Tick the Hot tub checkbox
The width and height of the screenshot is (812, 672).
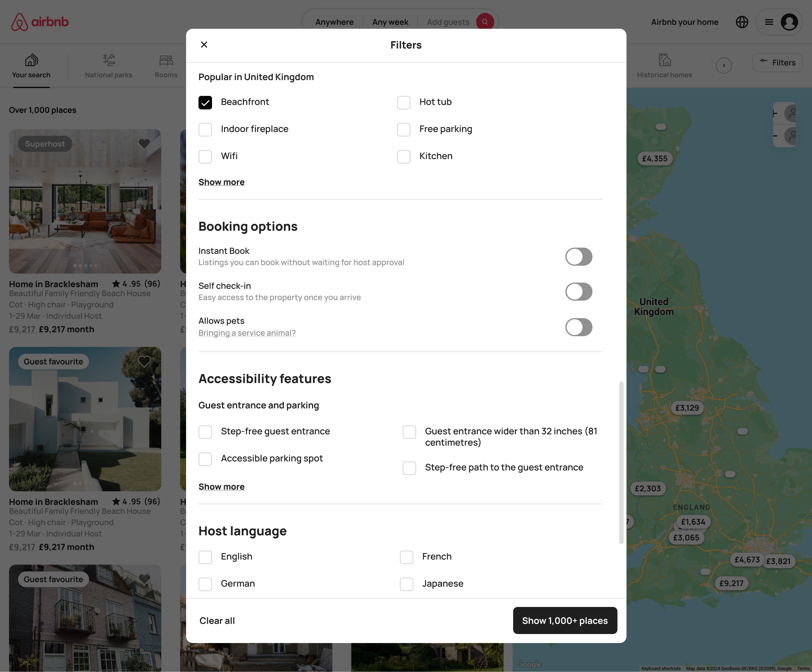point(404,103)
